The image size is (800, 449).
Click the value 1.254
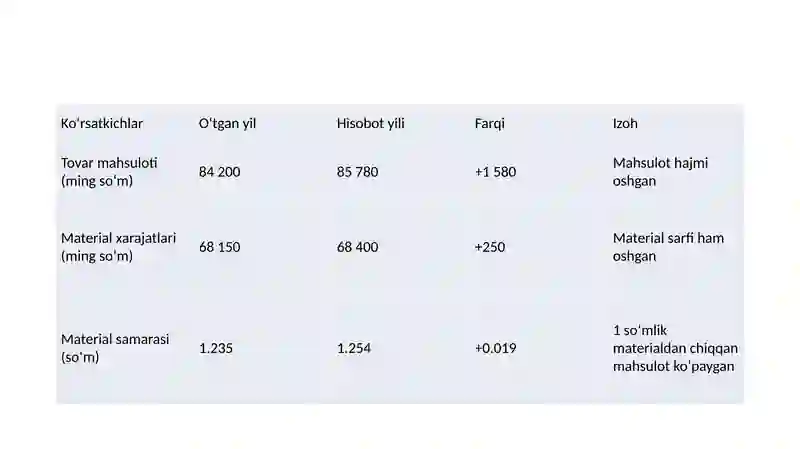tap(354, 348)
